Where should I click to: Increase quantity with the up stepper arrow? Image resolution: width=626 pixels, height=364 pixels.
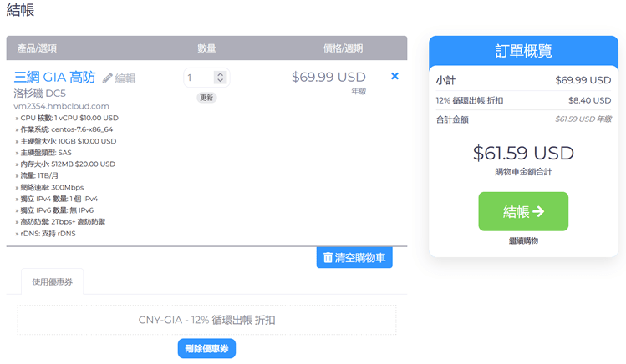(x=220, y=74)
